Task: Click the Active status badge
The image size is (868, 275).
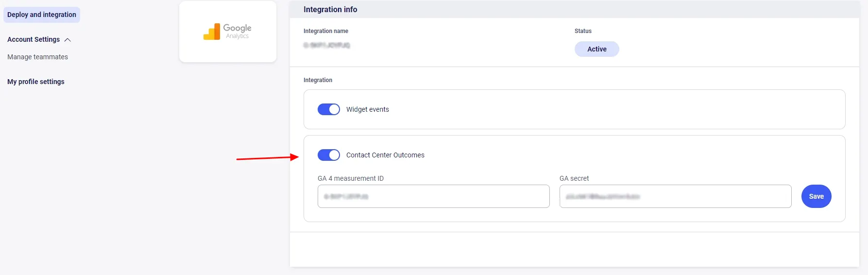Action: click(x=596, y=49)
